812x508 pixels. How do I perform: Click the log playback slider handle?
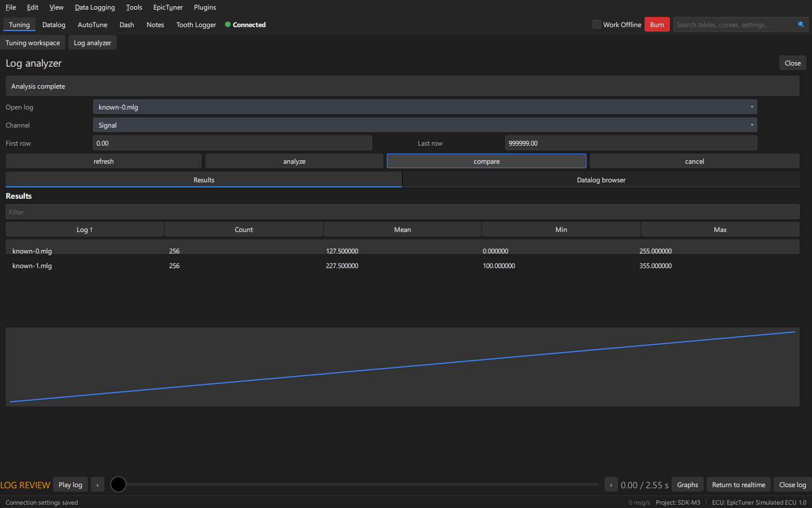[118, 484]
